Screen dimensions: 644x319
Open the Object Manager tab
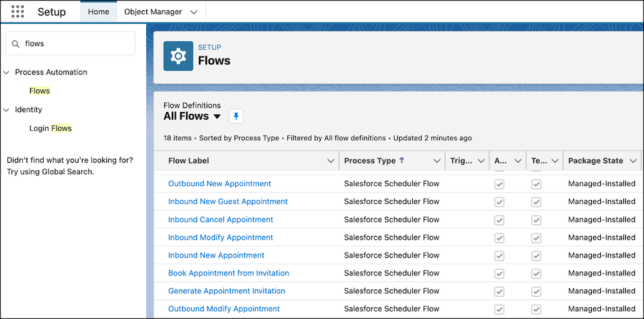tap(153, 12)
